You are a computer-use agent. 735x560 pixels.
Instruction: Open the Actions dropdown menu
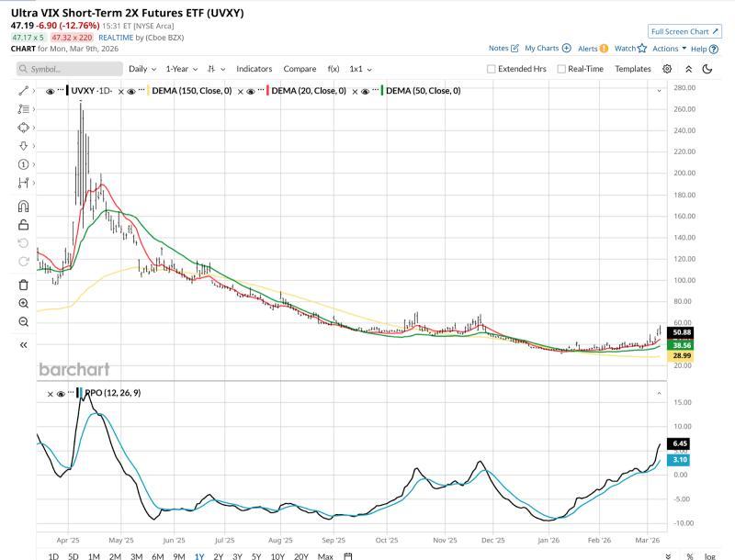[670, 48]
